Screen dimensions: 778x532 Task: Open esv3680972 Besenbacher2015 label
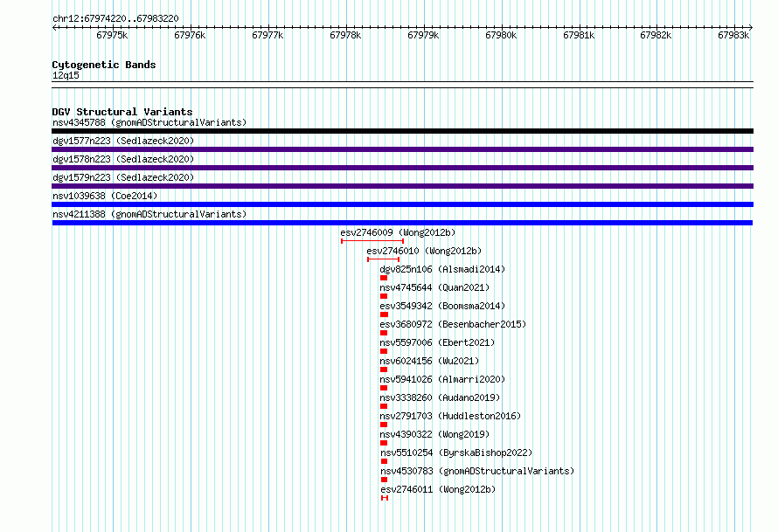pos(453,324)
